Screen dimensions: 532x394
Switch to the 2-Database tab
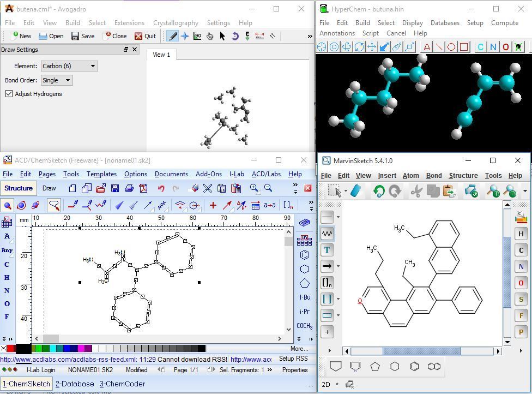click(75, 384)
